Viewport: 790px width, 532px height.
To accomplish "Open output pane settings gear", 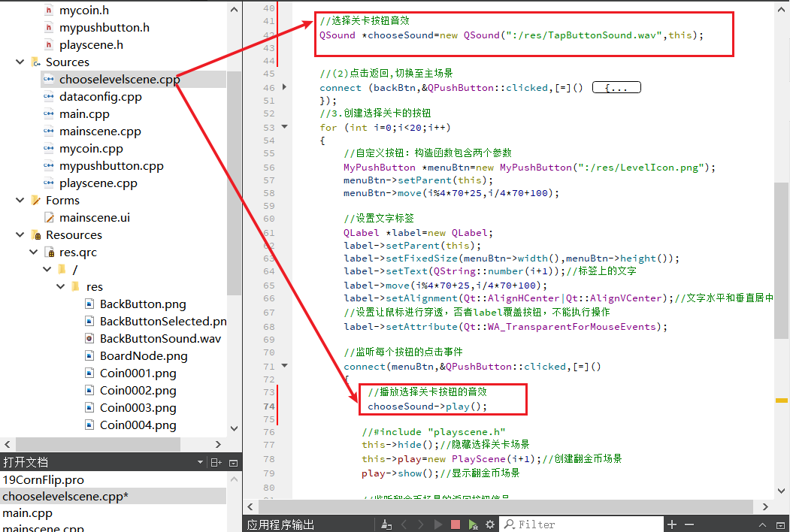I will (490, 524).
